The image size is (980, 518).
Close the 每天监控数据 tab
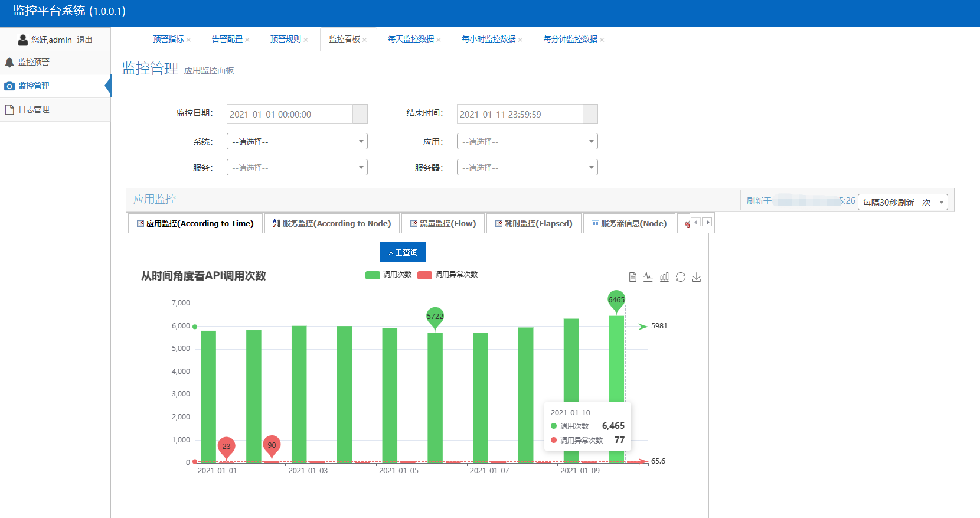point(439,40)
